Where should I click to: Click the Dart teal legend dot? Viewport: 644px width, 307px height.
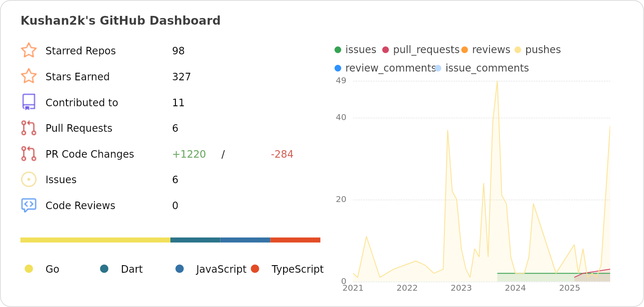click(x=104, y=269)
